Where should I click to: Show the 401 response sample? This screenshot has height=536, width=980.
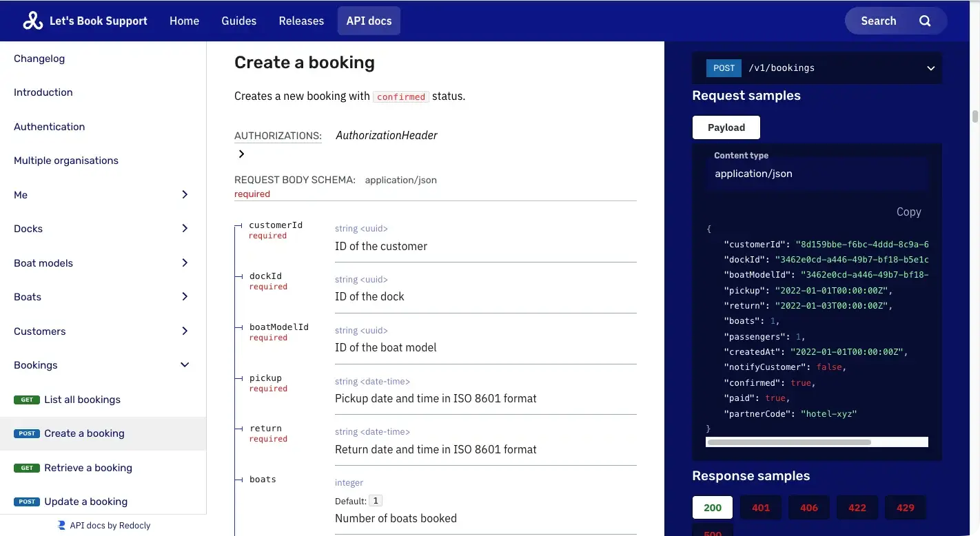coord(761,508)
